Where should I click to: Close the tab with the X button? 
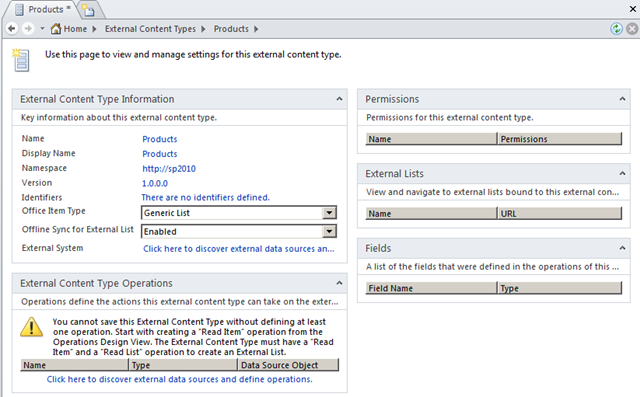[633, 9]
